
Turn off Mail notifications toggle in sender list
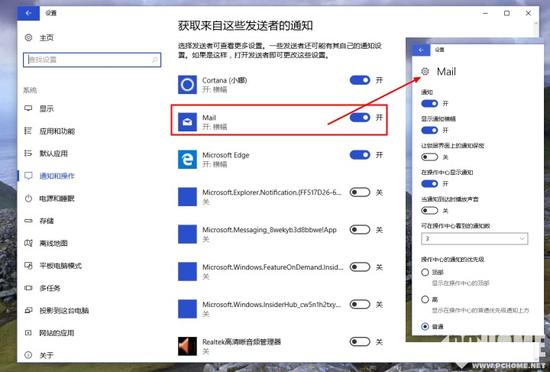point(360,117)
